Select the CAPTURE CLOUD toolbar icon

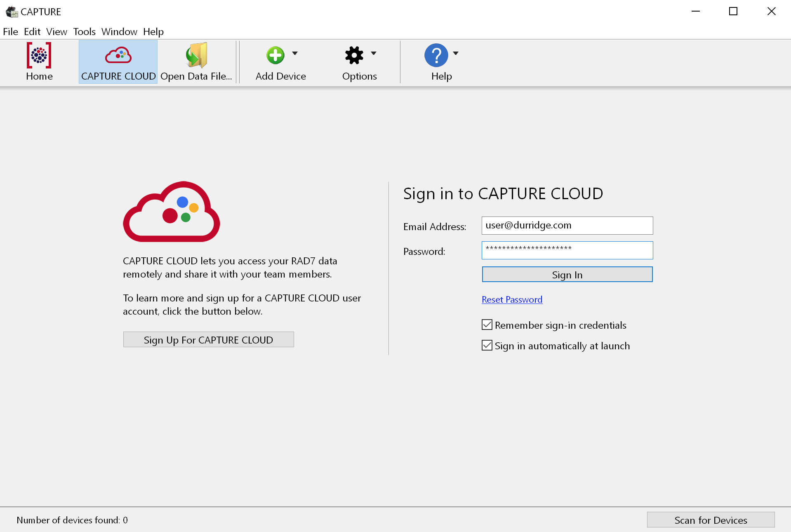point(118,55)
